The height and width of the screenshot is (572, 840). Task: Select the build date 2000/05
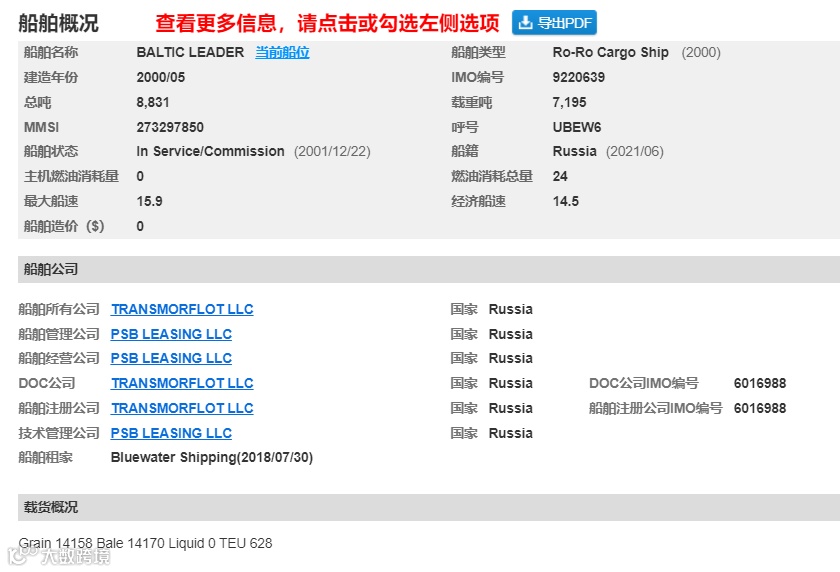click(x=161, y=77)
